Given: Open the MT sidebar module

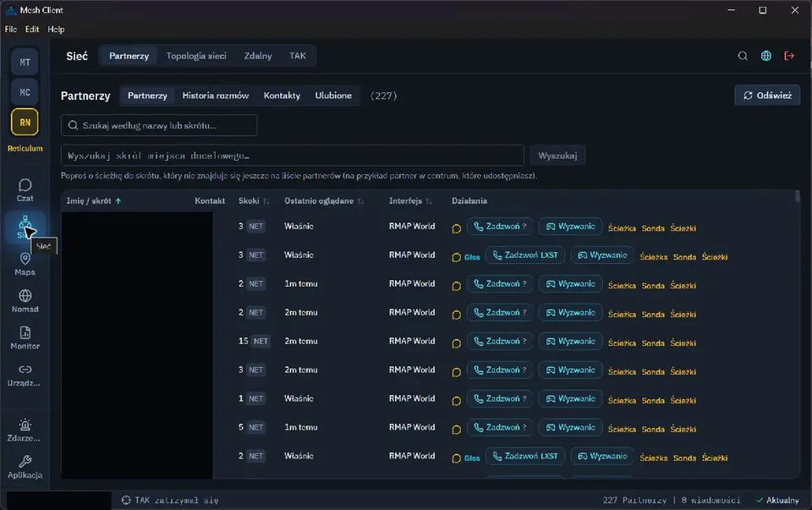Looking at the screenshot, I should 25,62.
